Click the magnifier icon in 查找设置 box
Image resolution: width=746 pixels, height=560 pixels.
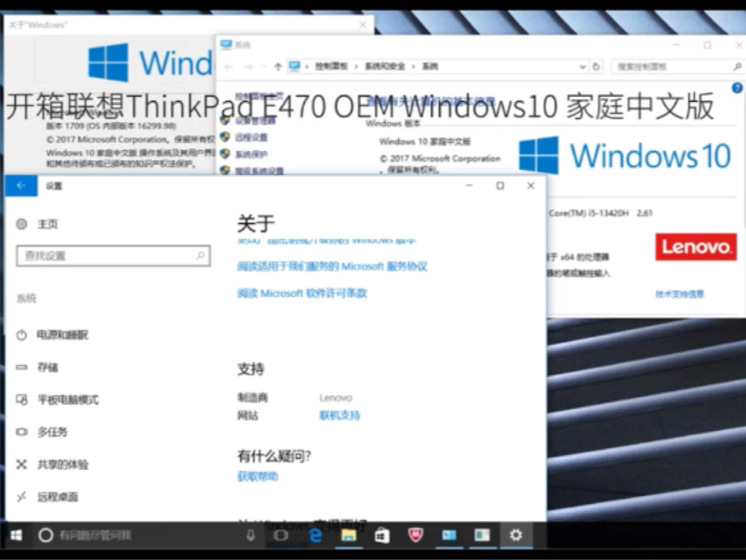pyautogui.click(x=200, y=256)
